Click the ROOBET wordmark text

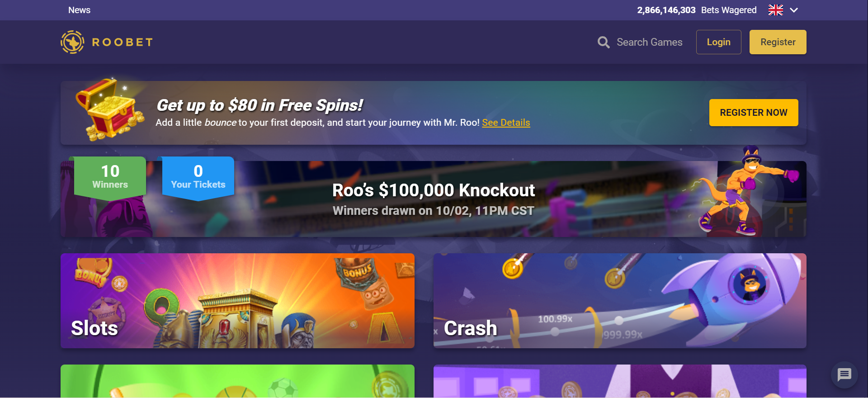[x=123, y=42]
